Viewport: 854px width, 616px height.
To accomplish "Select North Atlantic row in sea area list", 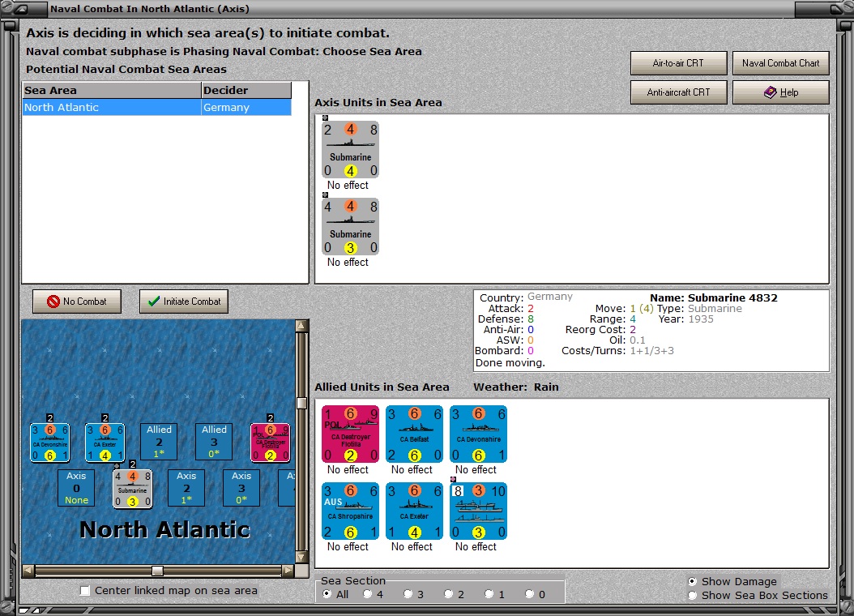I will pos(157,107).
